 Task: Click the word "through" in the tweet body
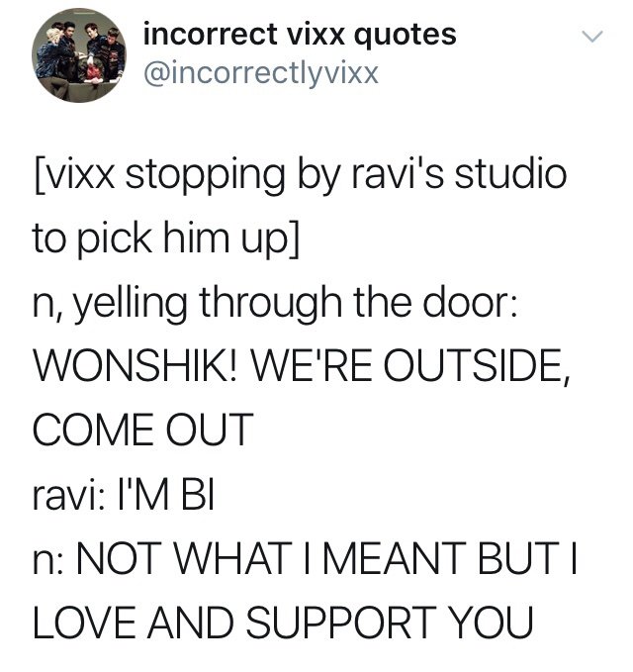point(271,304)
